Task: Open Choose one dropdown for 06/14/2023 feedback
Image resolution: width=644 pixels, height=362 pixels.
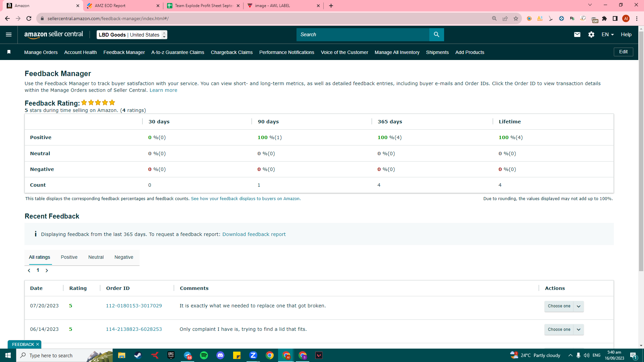Action: [x=564, y=329]
